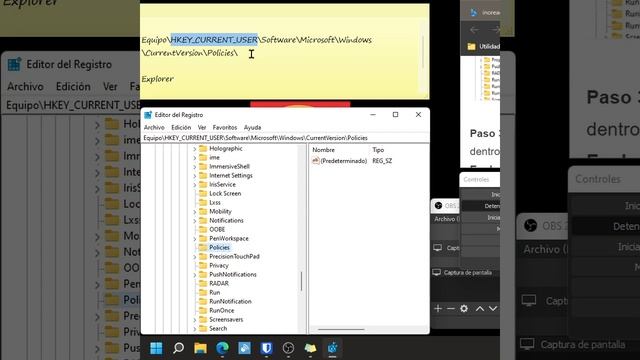
Task: Expand the PrecisionTouchPad key
Action: [195, 256]
